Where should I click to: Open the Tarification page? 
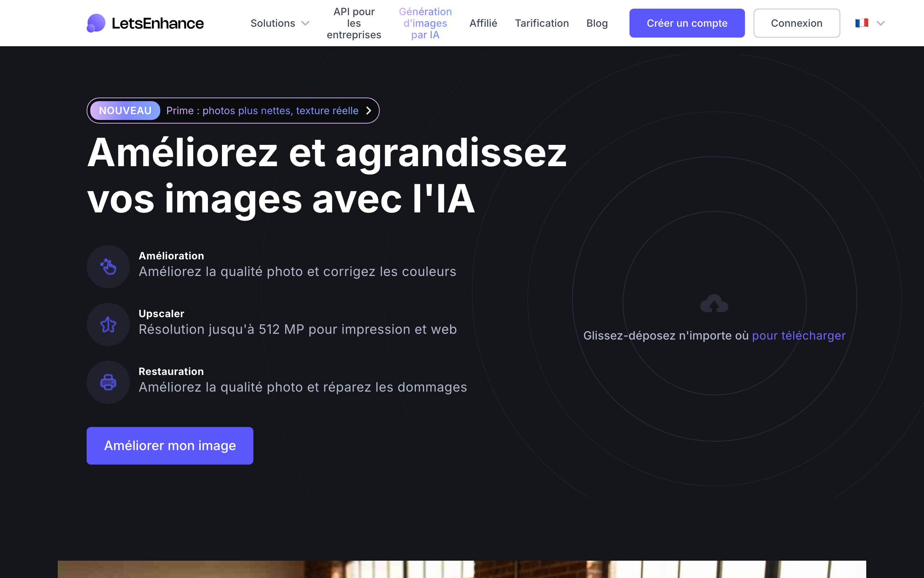542,23
